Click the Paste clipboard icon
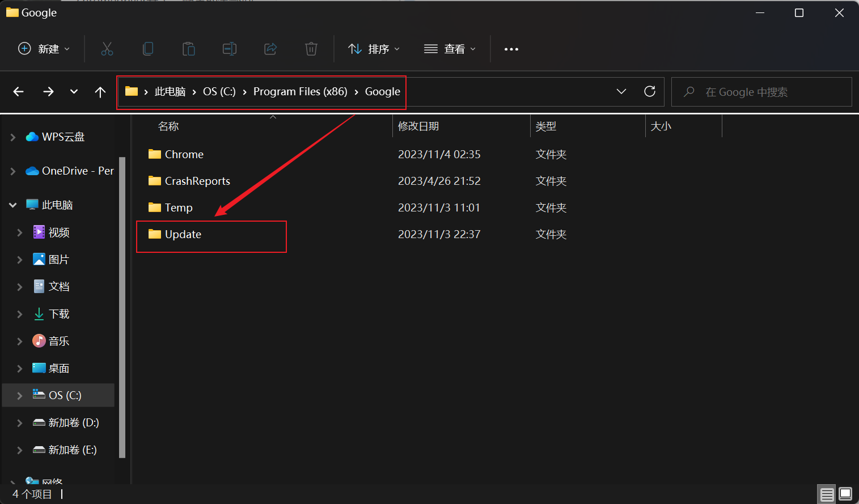Viewport: 859px width, 504px height. tap(189, 49)
